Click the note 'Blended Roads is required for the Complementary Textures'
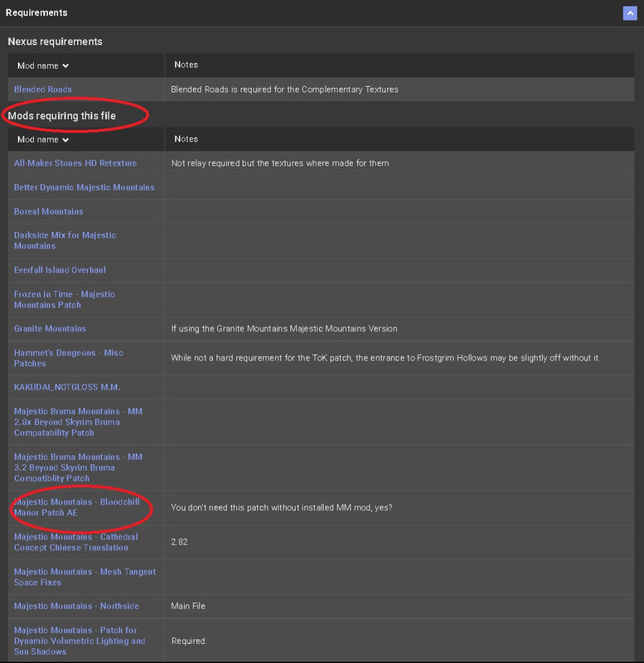 point(284,90)
